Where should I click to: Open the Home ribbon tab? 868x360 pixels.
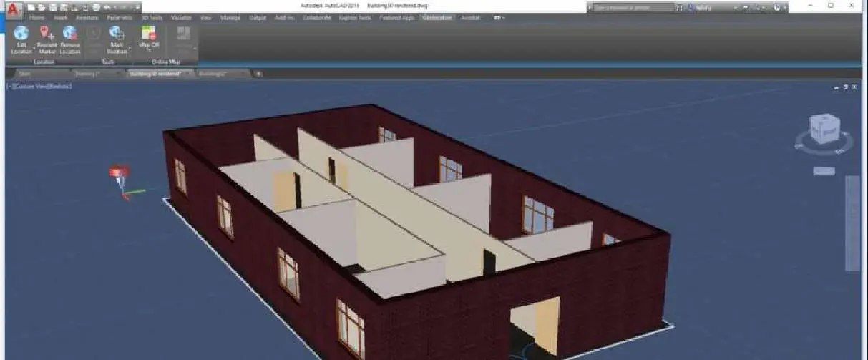(x=36, y=17)
